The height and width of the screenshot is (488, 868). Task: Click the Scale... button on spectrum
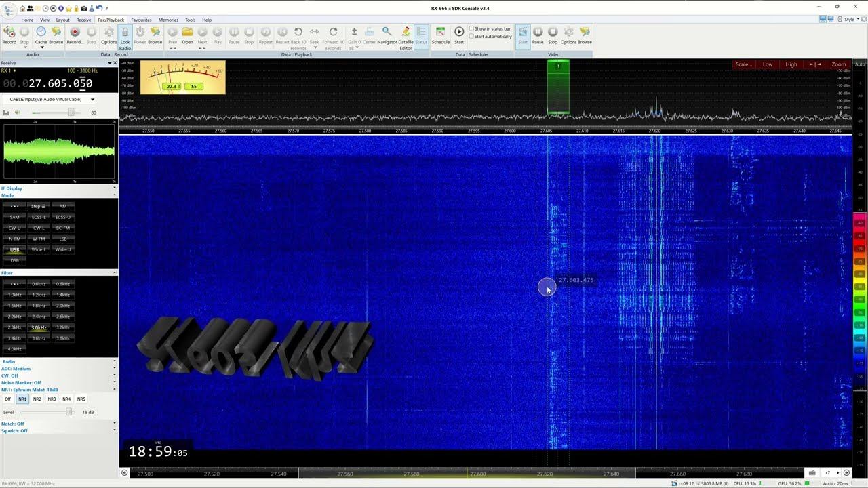(x=743, y=64)
